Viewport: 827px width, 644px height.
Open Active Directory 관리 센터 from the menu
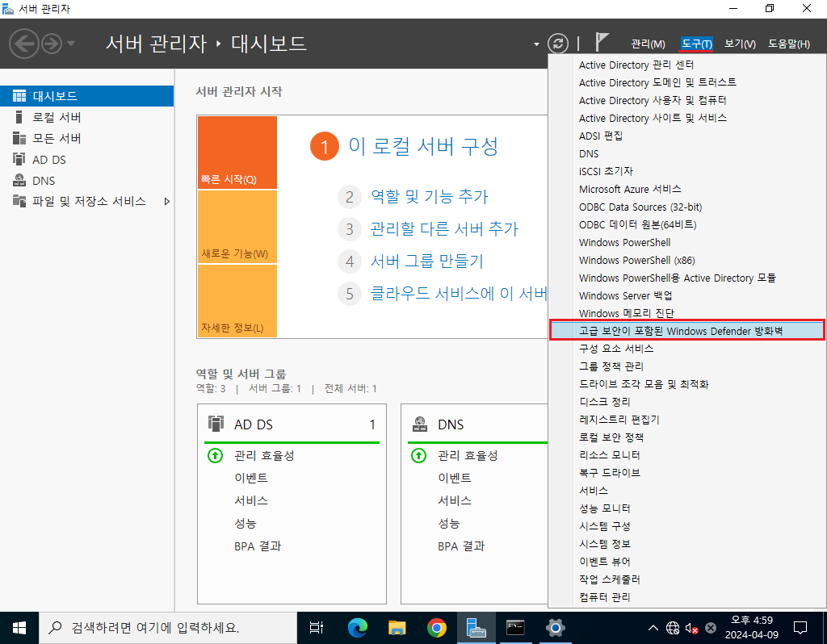pyautogui.click(x=686, y=65)
